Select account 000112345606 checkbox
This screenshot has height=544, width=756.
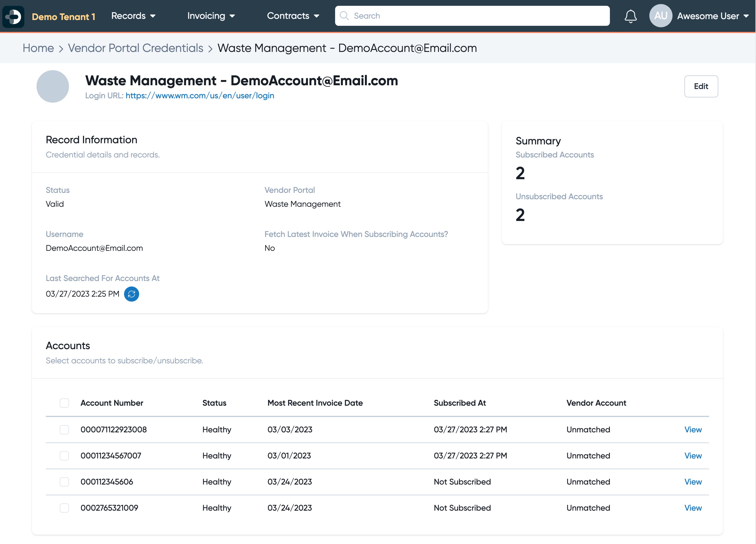(64, 482)
